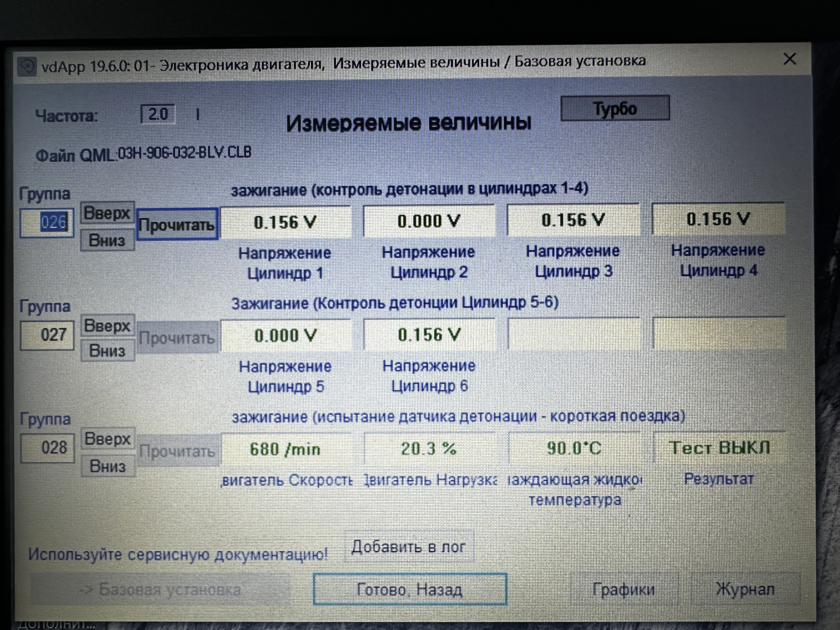Open the Журнал log
The width and height of the screenshot is (840, 630).
(745, 589)
